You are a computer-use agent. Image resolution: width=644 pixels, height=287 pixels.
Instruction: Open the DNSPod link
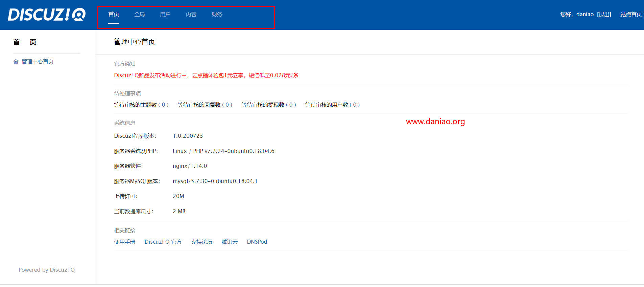pyautogui.click(x=257, y=242)
